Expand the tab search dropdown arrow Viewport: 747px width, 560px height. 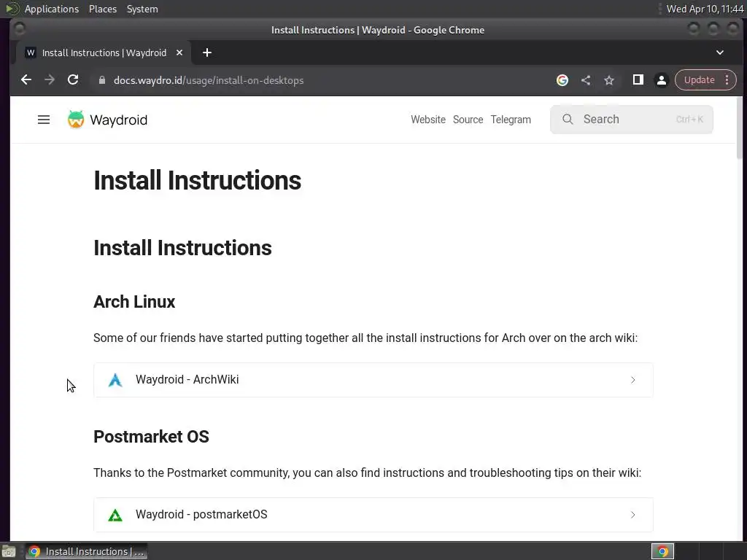[720, 52]
